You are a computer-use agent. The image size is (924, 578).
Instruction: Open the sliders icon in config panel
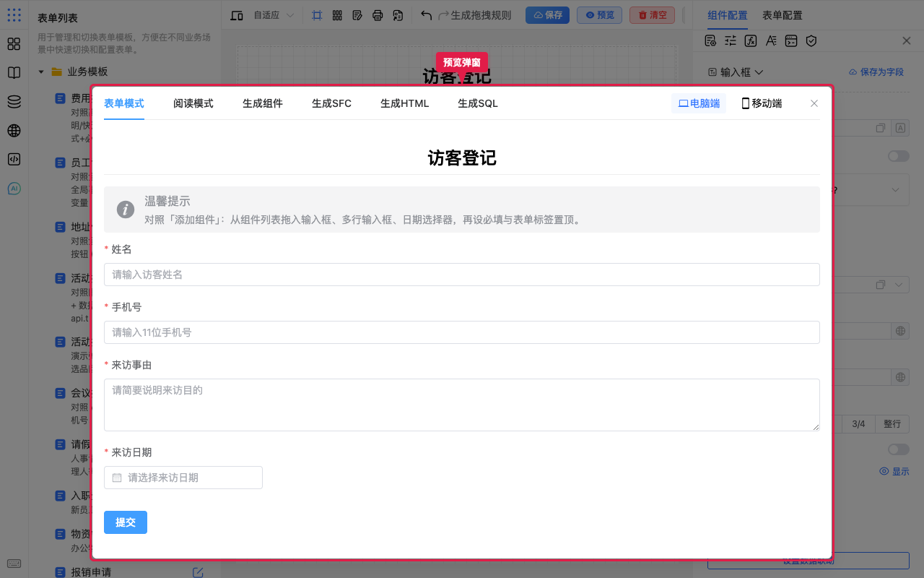point(731,41)
